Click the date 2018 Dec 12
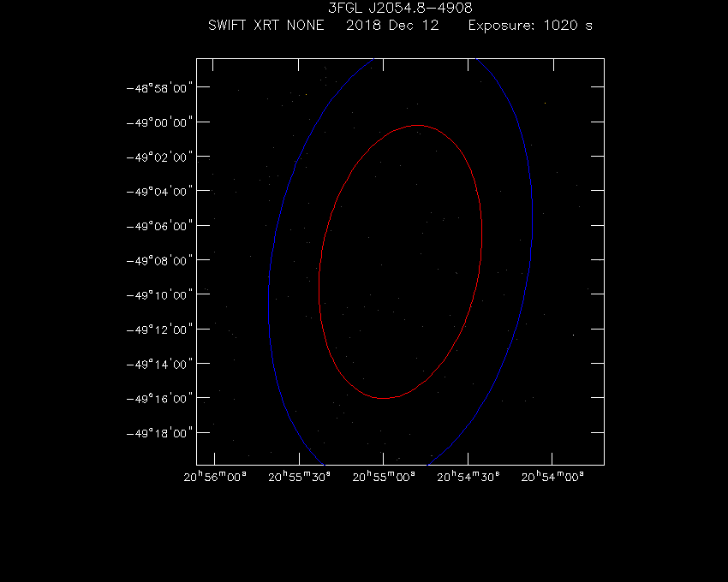Viewport: 728px width, 582px height. point(392,25)
